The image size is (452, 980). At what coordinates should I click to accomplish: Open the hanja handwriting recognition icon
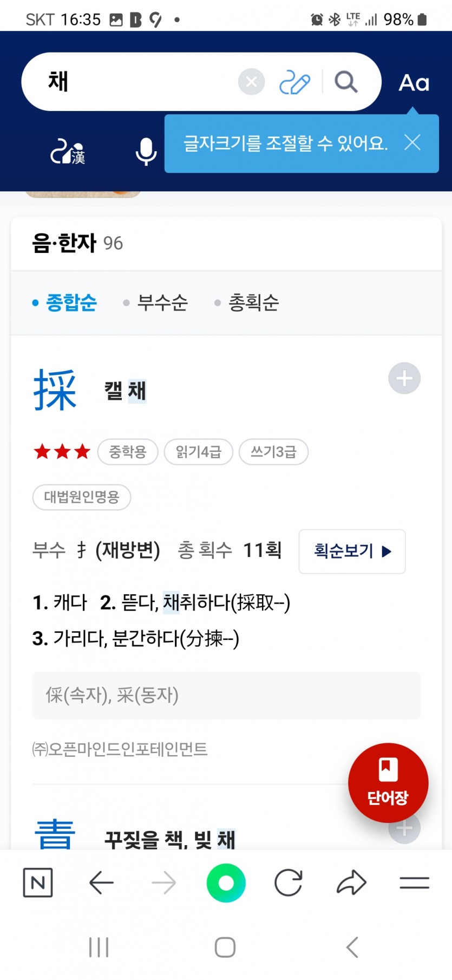tap(68, 152)
